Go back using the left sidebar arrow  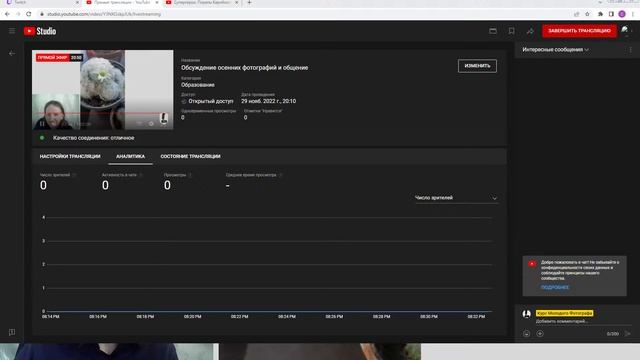point(12,53)
